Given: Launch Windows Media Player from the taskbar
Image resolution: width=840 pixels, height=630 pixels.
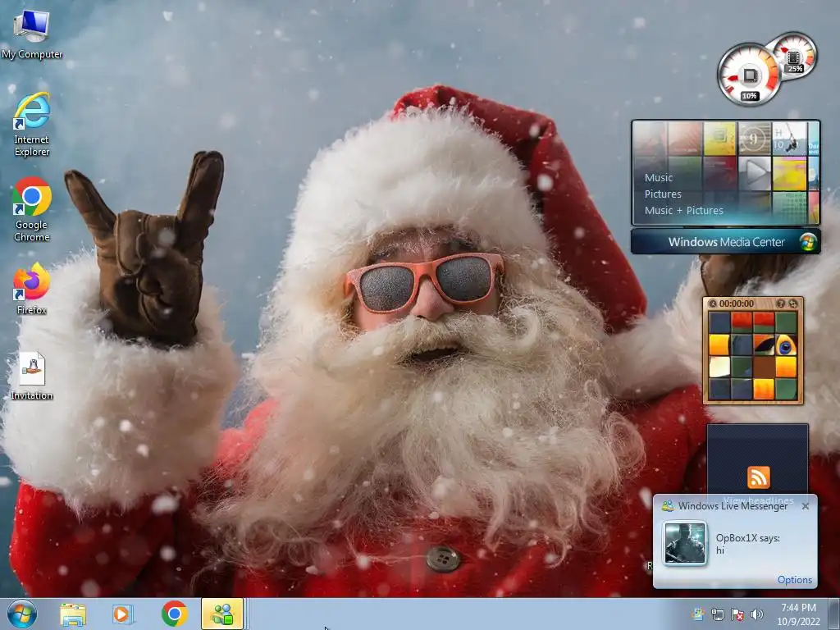Looking at the screenshot, I should [x=122, y=614].
